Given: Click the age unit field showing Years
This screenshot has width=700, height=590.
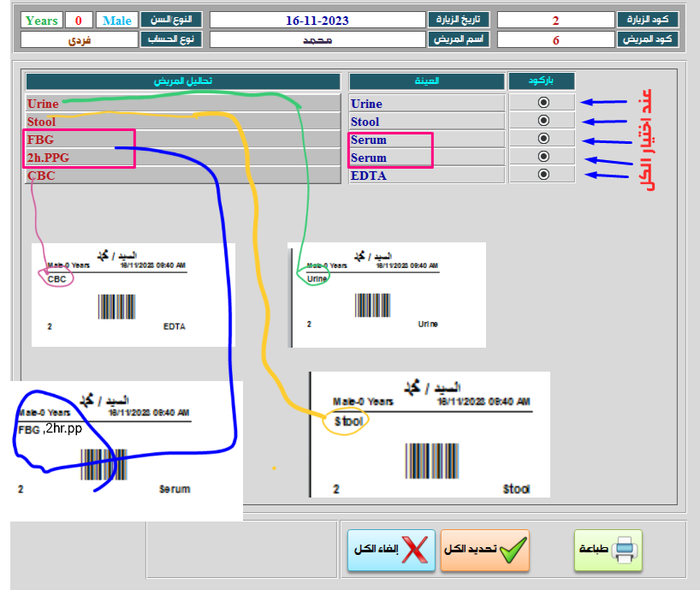Looking at the screenshot, I should tap(42, 20).
